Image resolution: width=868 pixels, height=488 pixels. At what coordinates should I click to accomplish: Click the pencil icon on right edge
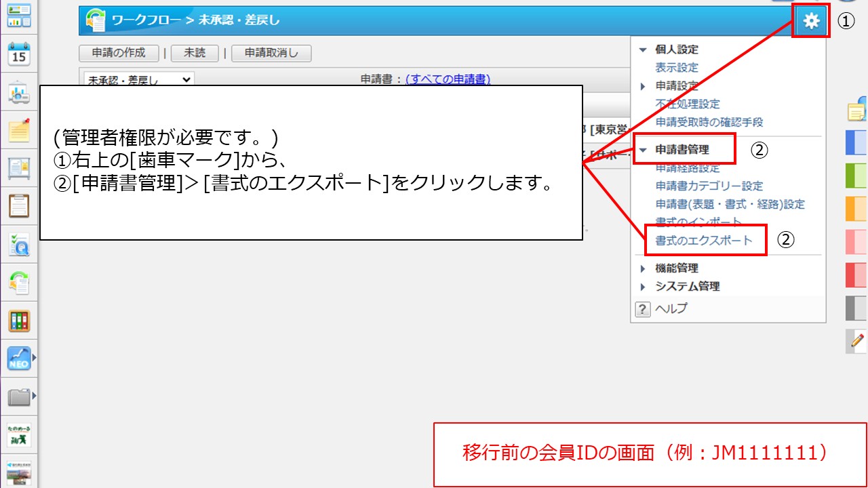coord(858,340)
